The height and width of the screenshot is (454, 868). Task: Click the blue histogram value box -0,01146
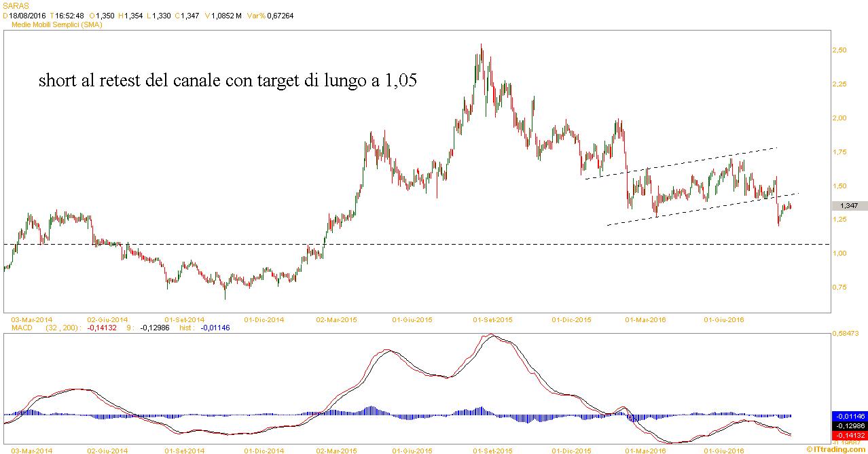pyautogui.click(x=849, y=416)
